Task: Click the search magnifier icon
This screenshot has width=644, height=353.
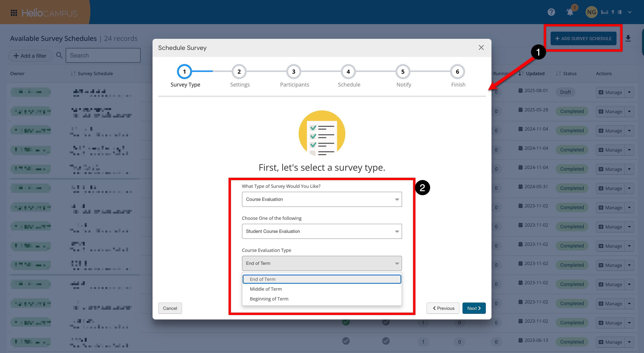Action: 59,55
